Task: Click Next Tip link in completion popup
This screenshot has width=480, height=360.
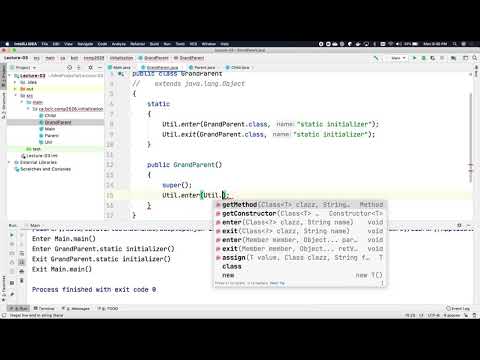Action: coord(277,283)
